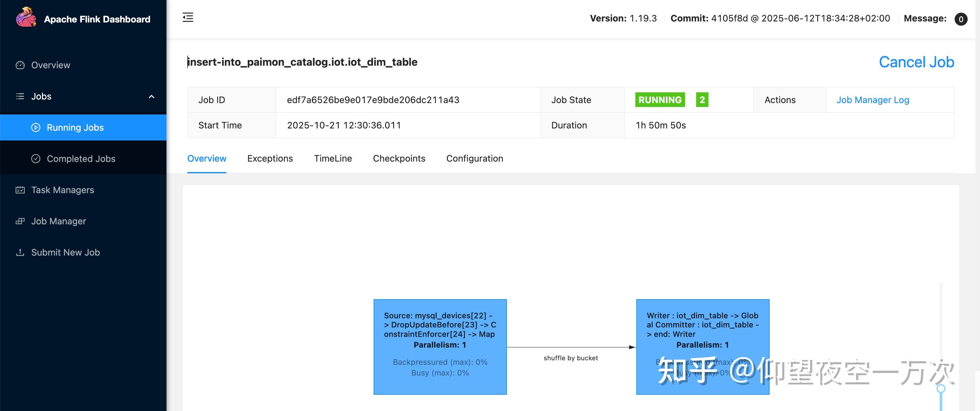980x411 pixels.
Task: Switch to the Exceptions tab
Action: click(270, 158)
